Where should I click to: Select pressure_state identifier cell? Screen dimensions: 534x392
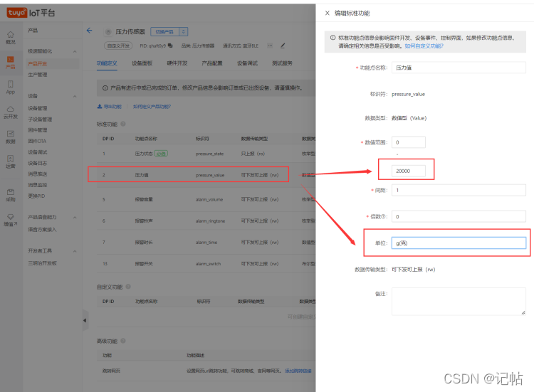(x=209, y=154)
